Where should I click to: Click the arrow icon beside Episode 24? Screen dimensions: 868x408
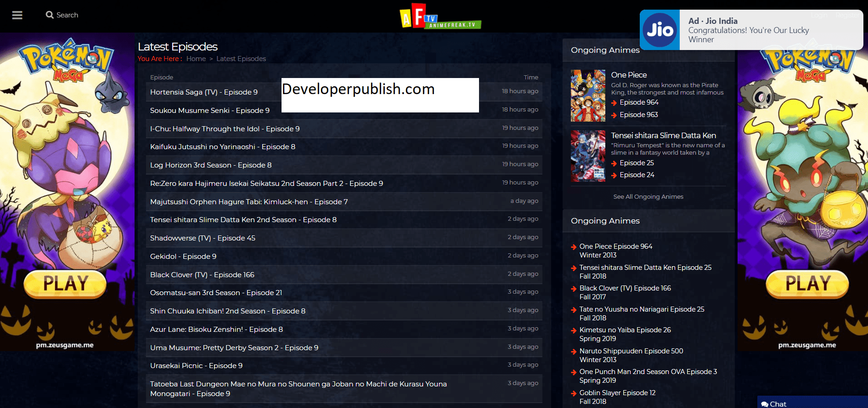[x=614, y=175]
